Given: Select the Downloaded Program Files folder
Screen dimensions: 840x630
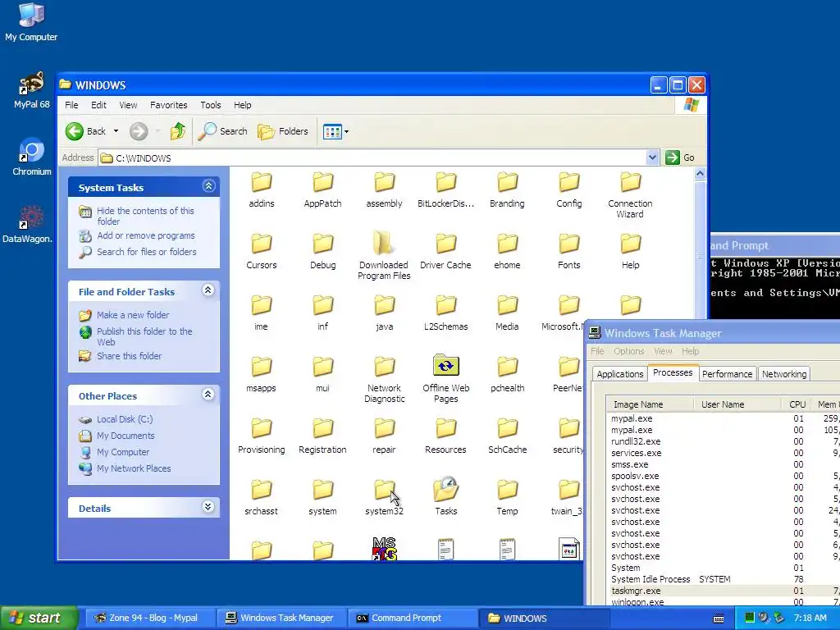Looking at the screenshot, I should pyautogui.click(x=384, y=256).
